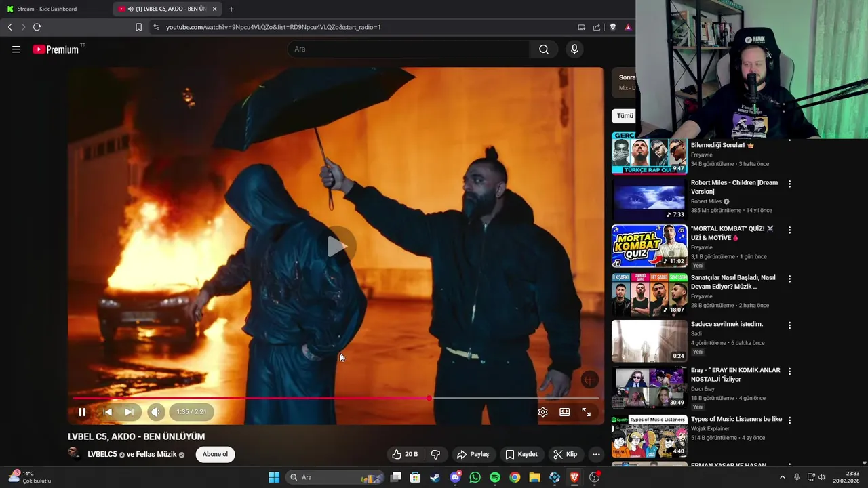
Task: Open the Mortal Kombat Quiz thumbnail
Action: pyautogui.click(x=649, y=246)
